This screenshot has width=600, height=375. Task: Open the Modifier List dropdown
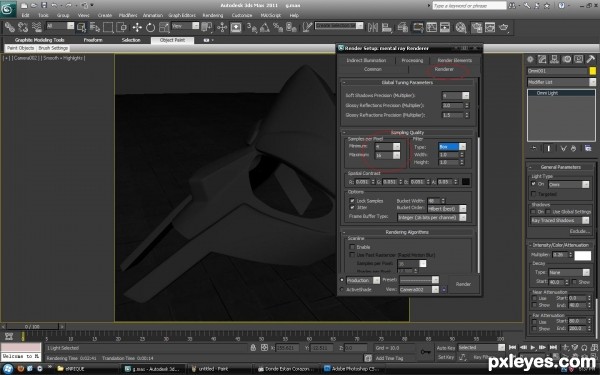point(592,82)
